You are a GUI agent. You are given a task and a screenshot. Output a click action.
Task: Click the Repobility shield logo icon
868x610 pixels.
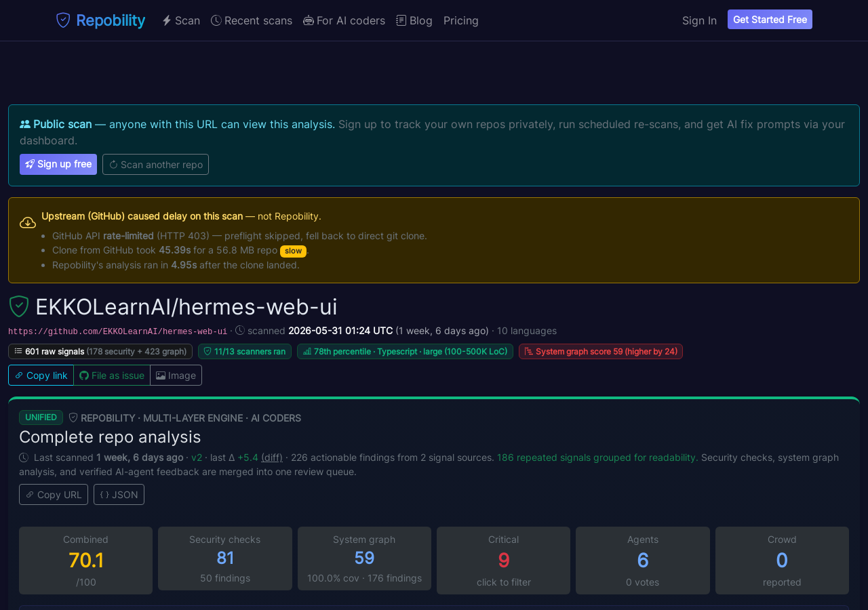(x=63, y=20)
